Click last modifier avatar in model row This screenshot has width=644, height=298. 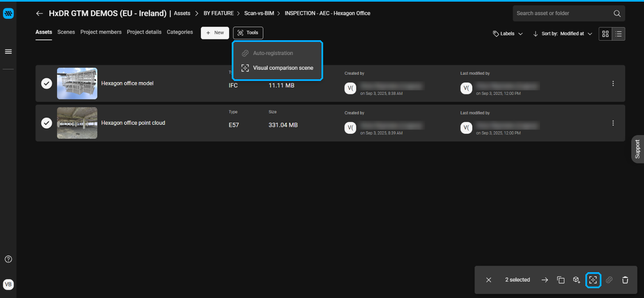coord(466,88)
